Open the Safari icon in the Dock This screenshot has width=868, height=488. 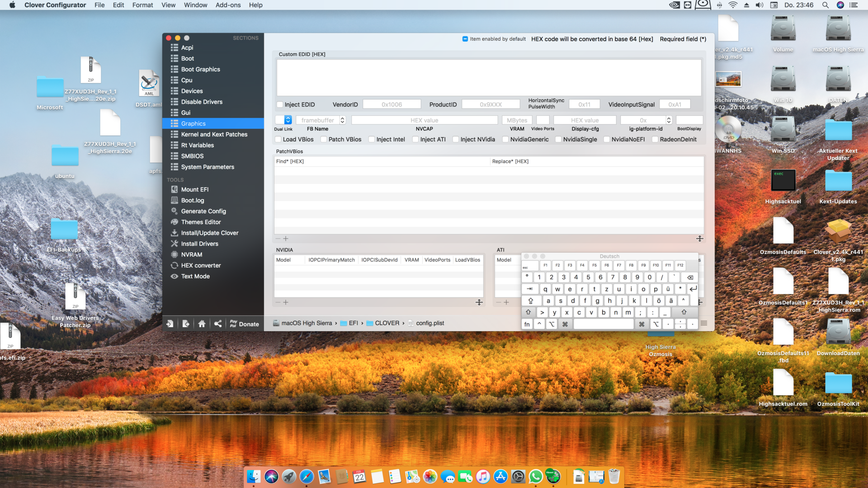pyautogui.click(x=307, y=476)
